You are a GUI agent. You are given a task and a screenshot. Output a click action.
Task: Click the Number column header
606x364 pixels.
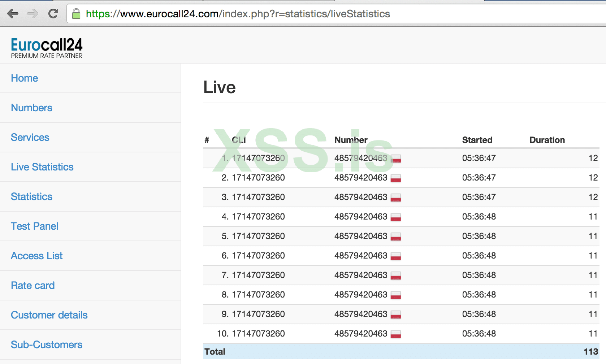pyautogui.click(x=351, y=140)
